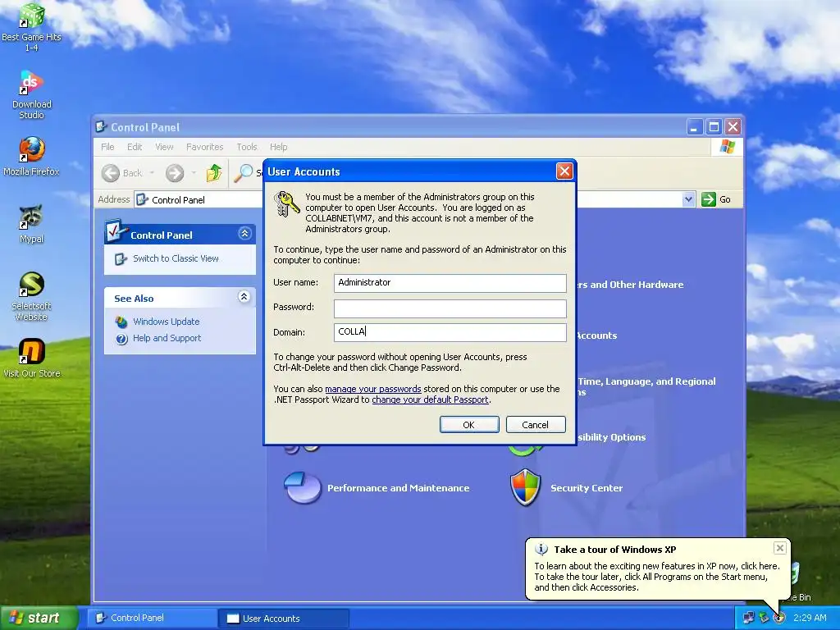This screenshot has width=840, height=630.
Task: Open the Favorites menu
Action: (204, 147)
